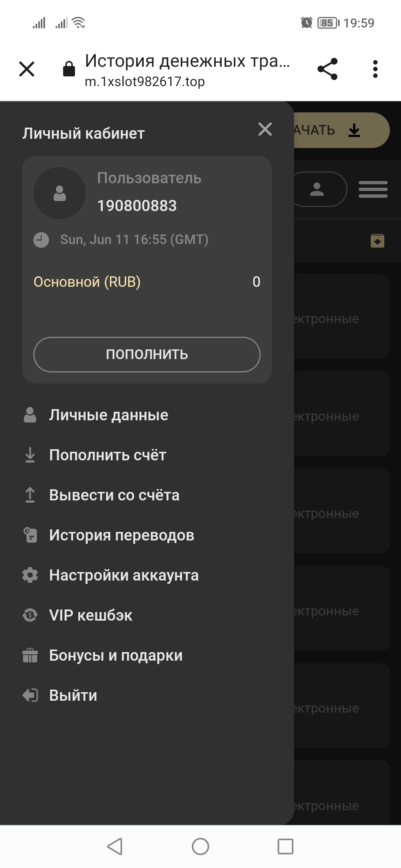This screenshot has height=868, width=401.
Task: Open the hamburger menu behind the panel
Action: pyautogui.click(x=373, y=189)
